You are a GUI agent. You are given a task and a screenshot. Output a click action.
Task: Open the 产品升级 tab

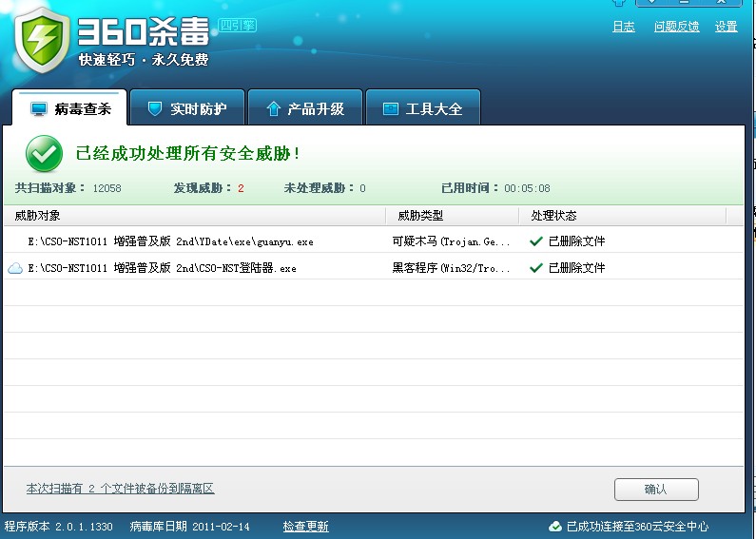pyautogui.click(x=305, y=108)
